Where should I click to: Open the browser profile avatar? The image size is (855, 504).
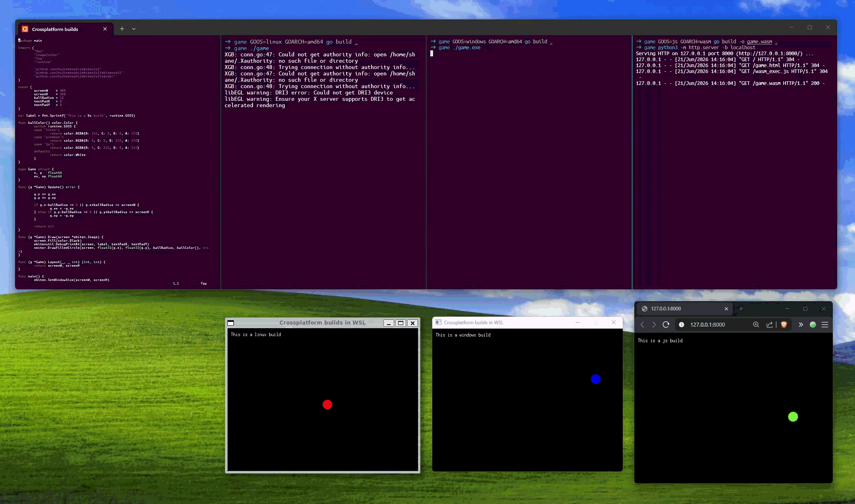point(813,325)
